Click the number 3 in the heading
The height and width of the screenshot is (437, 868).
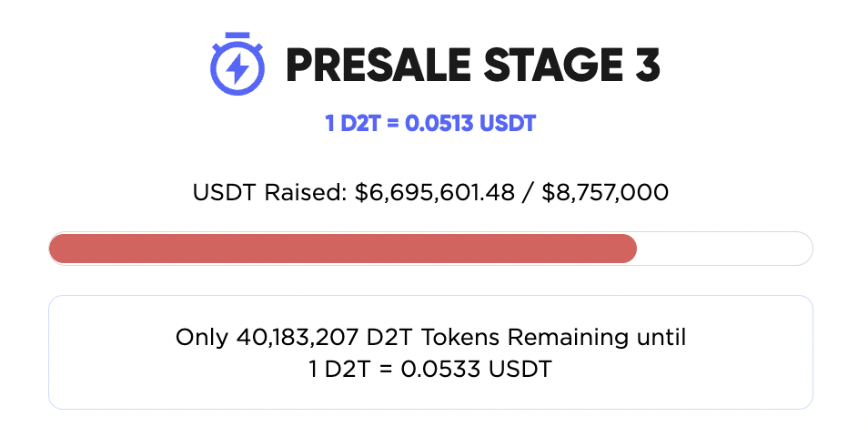648,65
